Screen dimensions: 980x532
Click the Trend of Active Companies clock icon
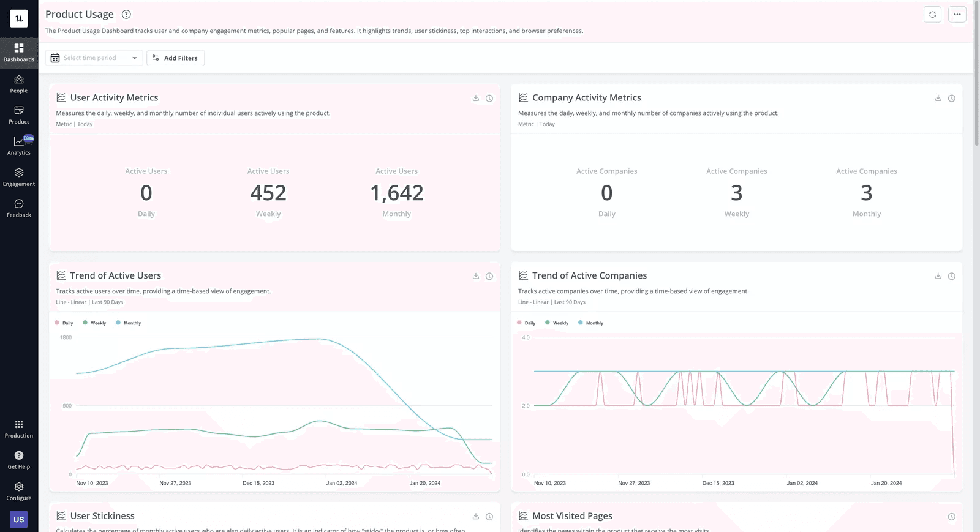click(952, 276)
